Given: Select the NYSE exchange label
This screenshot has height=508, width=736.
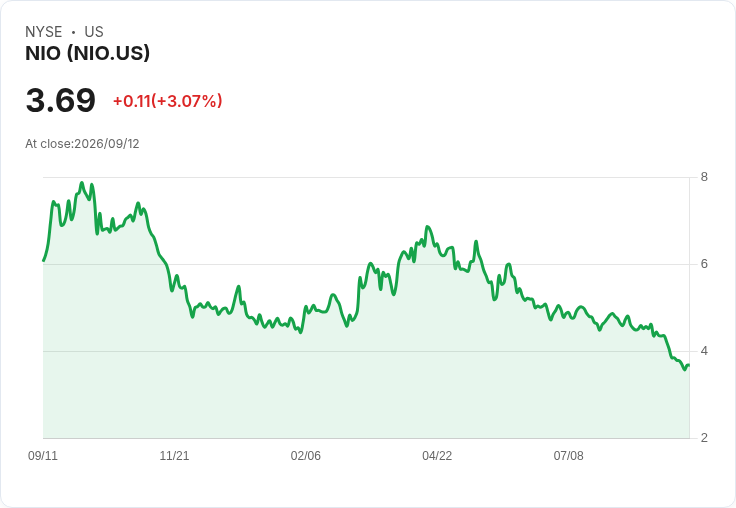Looking at the screenshot, I should pos(44,31).
